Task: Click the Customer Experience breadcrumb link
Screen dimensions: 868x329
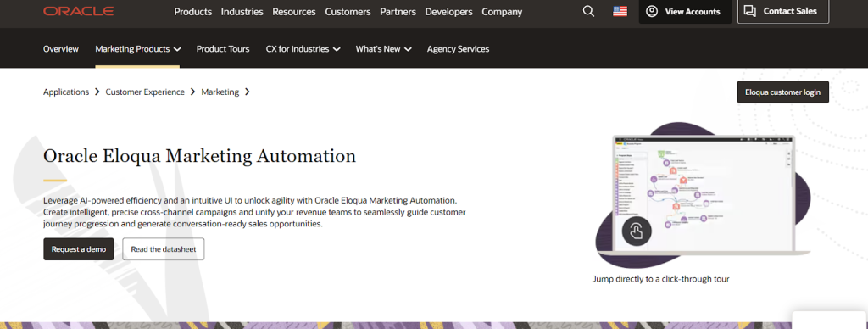Action: coord(145,92)
